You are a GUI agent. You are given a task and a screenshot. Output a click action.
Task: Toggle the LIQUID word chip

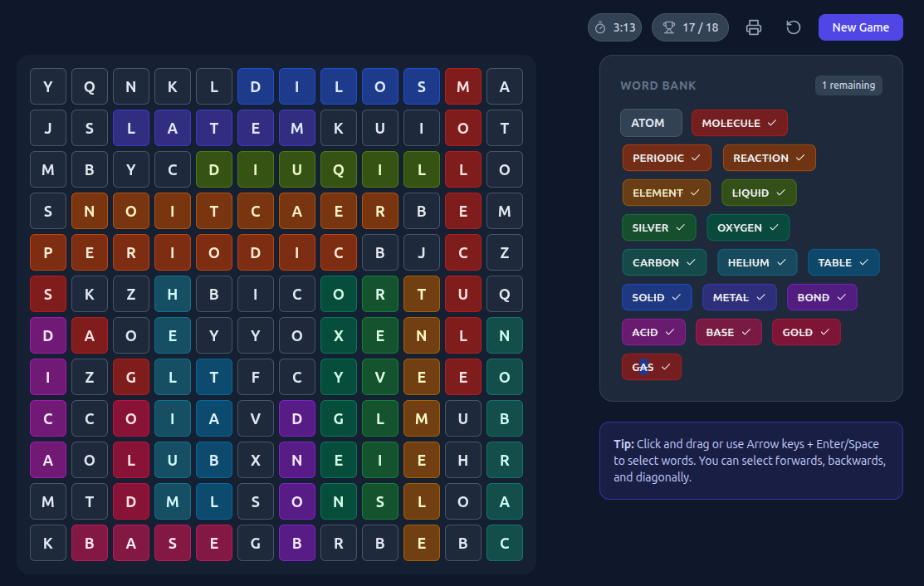pos(758,192)
